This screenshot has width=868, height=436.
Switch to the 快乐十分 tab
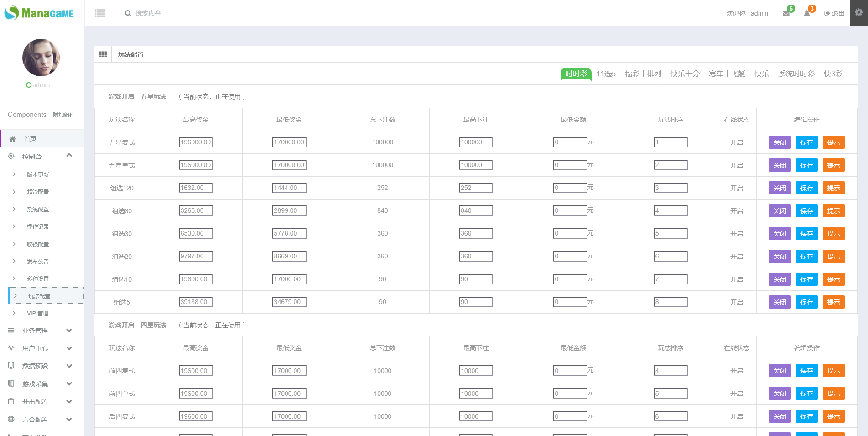685,74
